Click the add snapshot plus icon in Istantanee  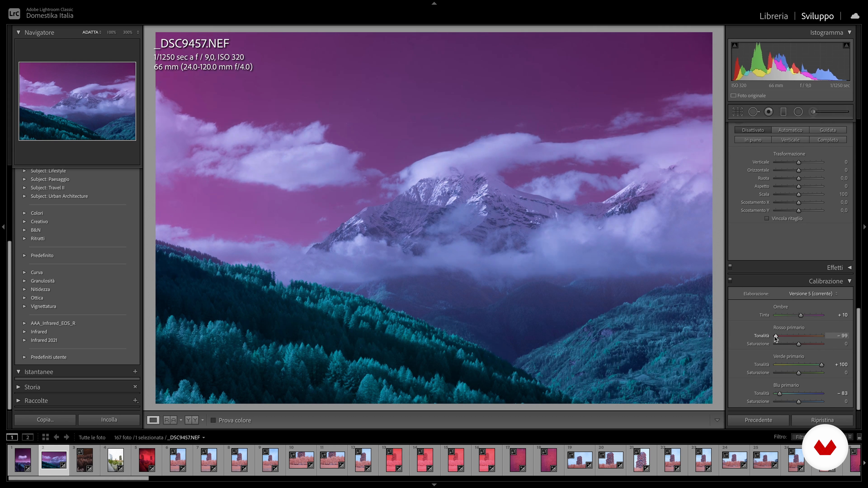tap(135, 371)
